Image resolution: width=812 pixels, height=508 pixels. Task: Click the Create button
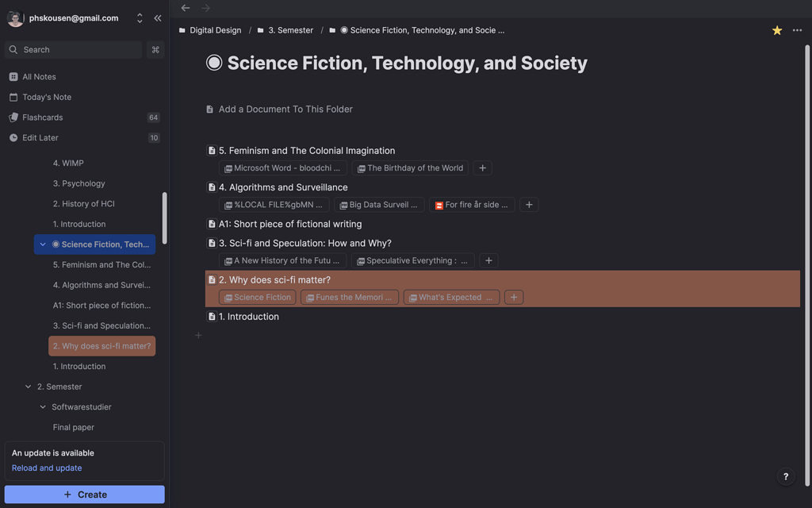[84, 494]
